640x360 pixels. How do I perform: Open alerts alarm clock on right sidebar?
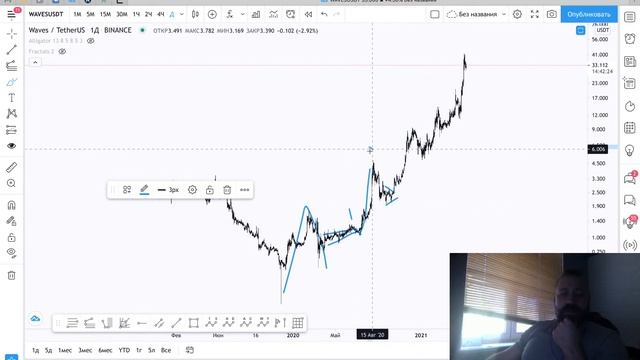click(x=630, y=39)
